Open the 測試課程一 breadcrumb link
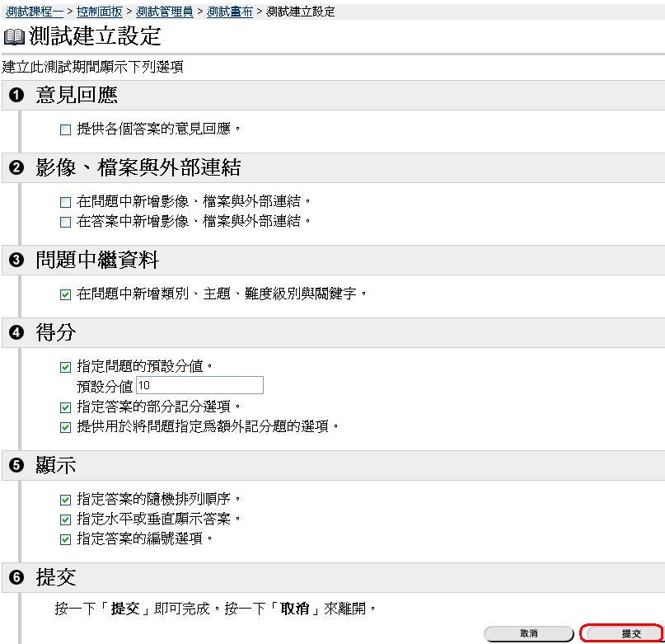 [x=34, y=12]
